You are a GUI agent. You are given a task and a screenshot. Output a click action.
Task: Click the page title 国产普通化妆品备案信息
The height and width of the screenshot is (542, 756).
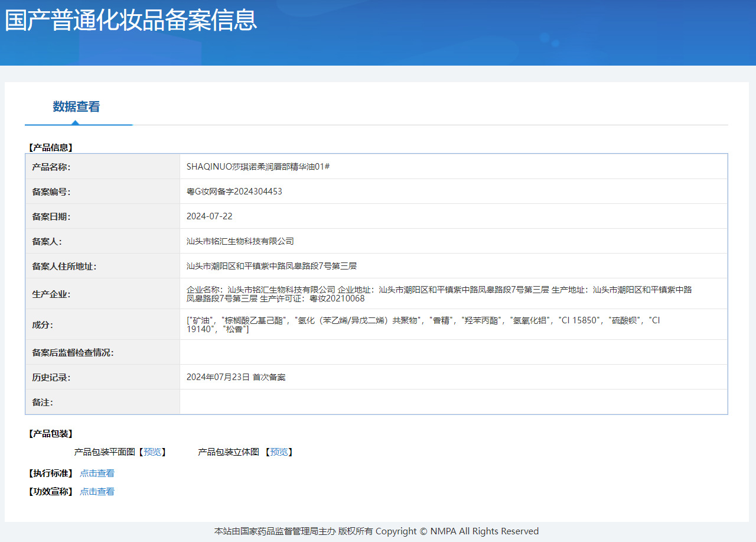(131, 20)
